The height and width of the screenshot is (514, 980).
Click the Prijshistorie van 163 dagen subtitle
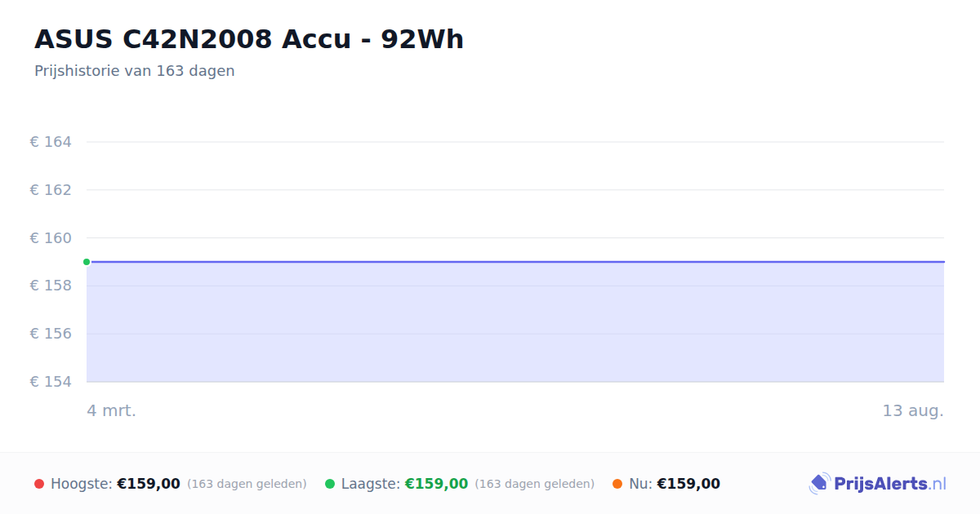click(x=135, y=71)
